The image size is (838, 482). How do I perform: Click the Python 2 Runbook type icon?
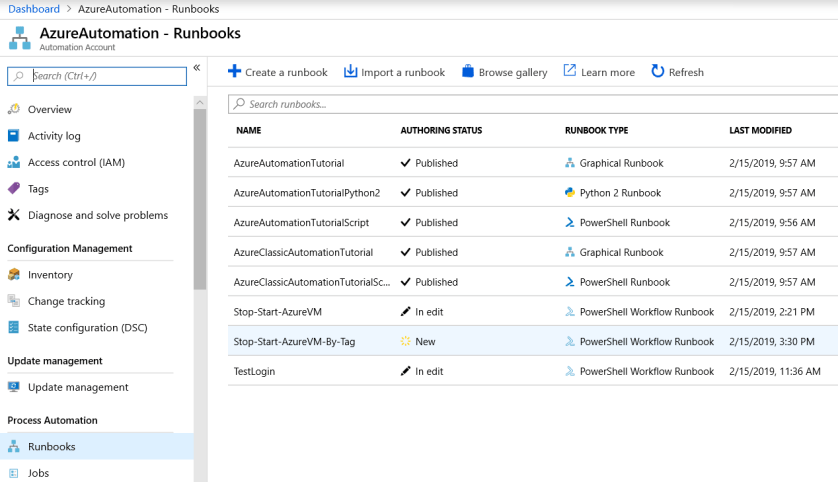pyautogui.click(x=570, y=193)
